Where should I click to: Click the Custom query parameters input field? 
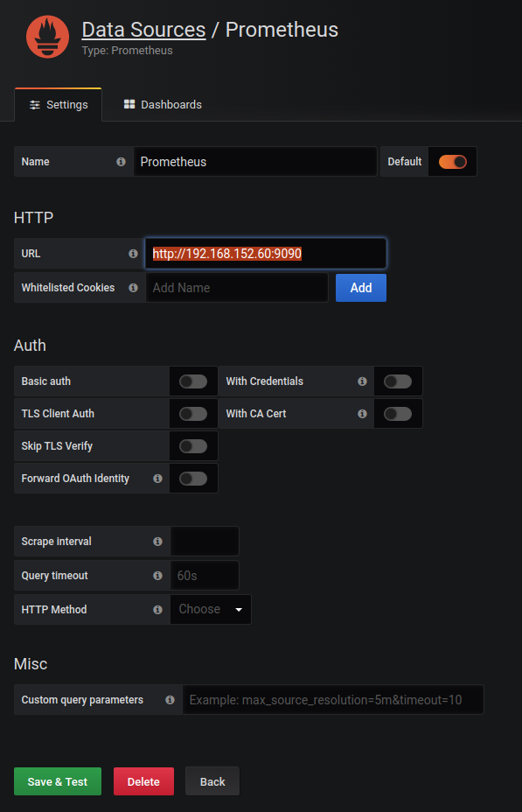(x=334, y=700)
